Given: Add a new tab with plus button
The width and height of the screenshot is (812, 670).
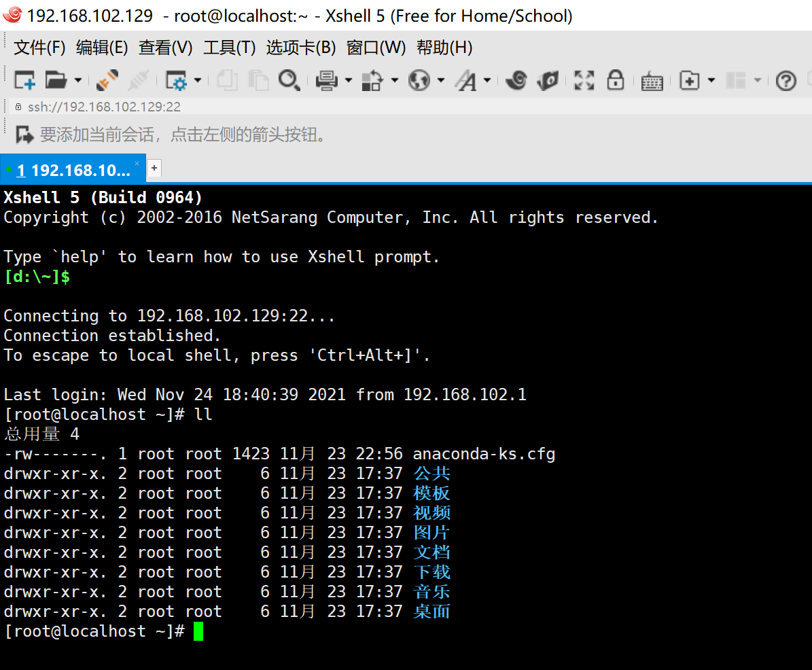Looking at the screenshot, I should pos(154,169).
